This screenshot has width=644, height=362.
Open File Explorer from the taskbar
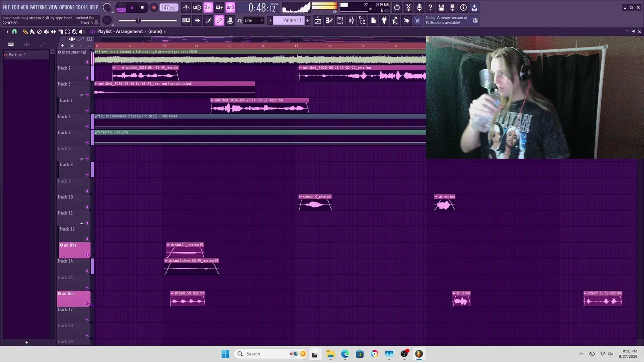tap(330, 354)
